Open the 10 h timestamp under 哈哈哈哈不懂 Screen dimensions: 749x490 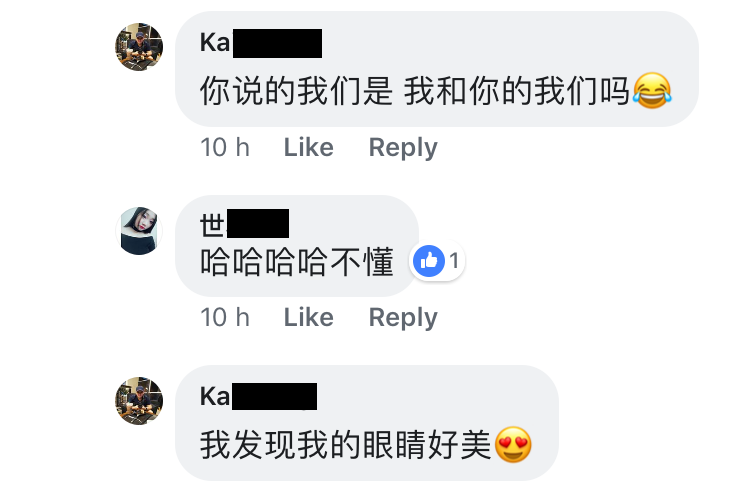pos(225,317)
